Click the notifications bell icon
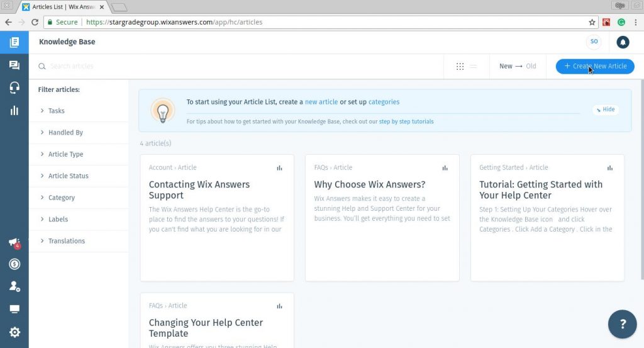This screenshot has width=644, height=348. [x=623, y=42]
